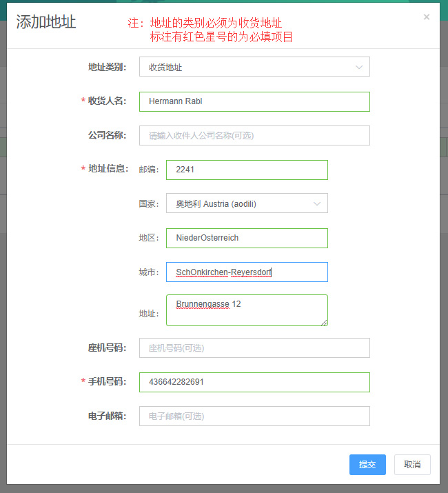The height and width of the screenshot is (493, 448).
Task: Click the 地区 field with NiederOsterreich
Action: point(247,238)
